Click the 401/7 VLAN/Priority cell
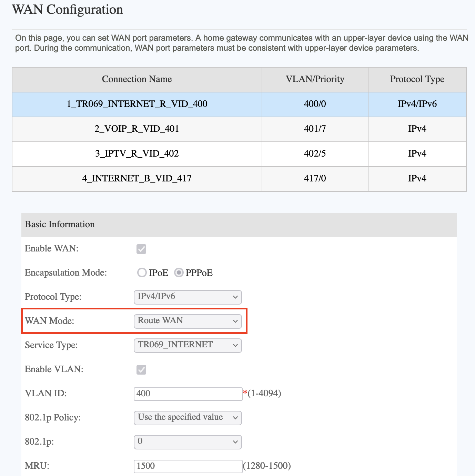 (315, 129)
